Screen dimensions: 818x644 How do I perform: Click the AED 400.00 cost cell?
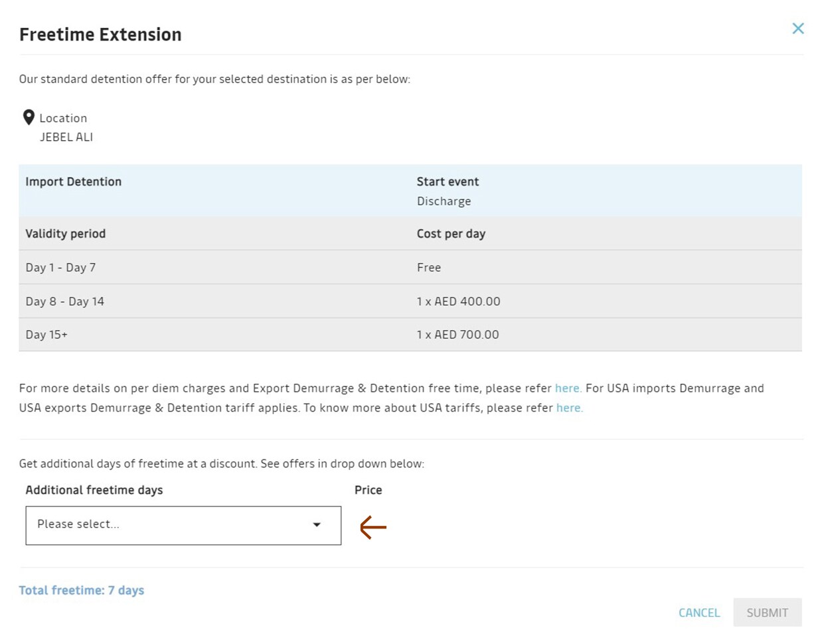[458, 301]
